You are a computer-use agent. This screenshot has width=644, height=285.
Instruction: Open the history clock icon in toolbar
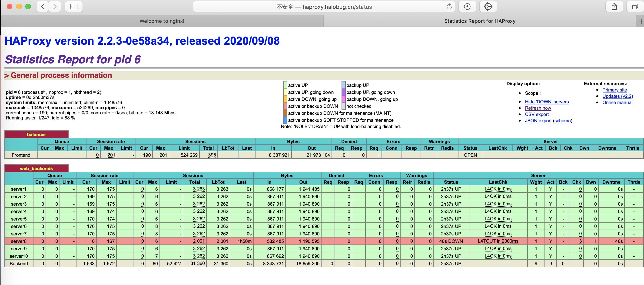click(x=467, y=7)
